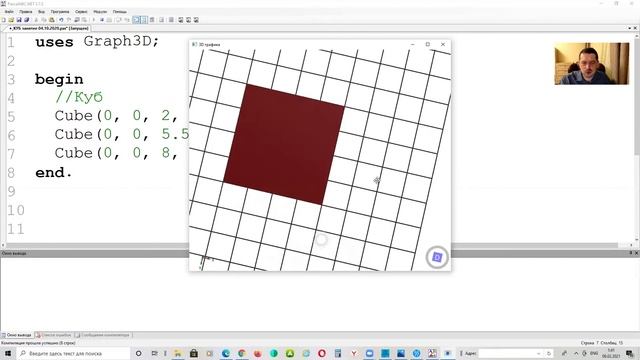Click the 'begin' keyword on line 3
Screen dimensions: 640x360
coord(59,79)
